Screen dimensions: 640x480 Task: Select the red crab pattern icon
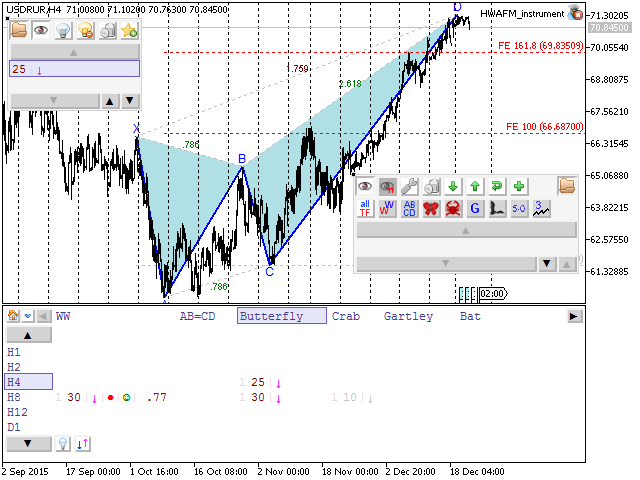453,208
